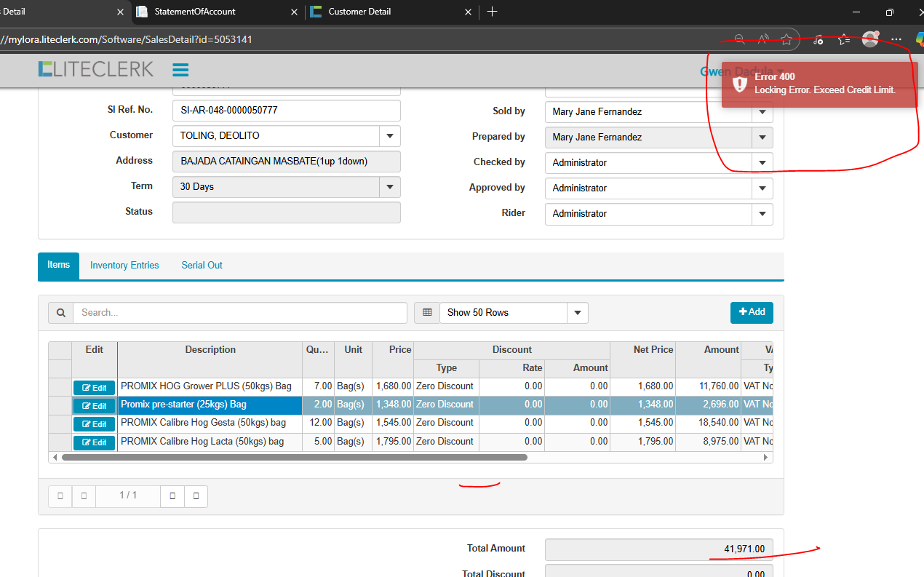Click the table grid icon beside Show 50 Rows

point(427,313)
